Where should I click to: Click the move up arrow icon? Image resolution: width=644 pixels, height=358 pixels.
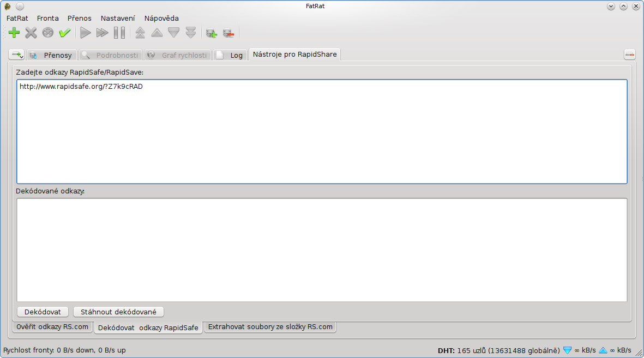point(157,33)
